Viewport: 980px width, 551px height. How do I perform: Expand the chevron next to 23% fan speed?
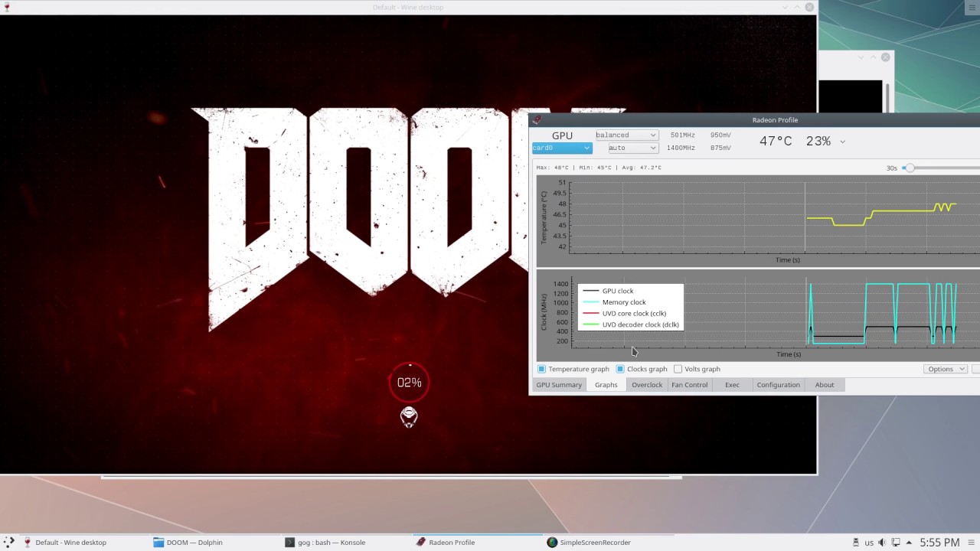pyautogui.click(x=842, y=142)
